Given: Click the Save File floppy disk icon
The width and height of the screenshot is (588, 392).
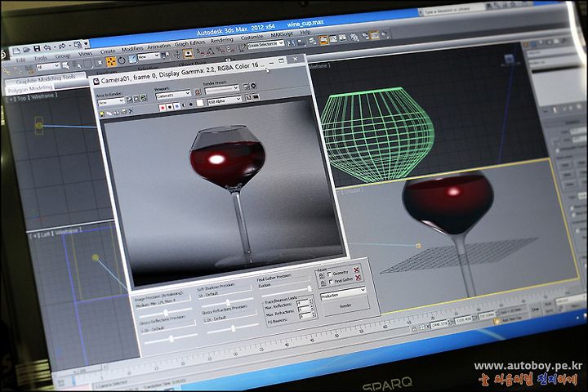Looking at the screenshot, I should pos(37,49).
